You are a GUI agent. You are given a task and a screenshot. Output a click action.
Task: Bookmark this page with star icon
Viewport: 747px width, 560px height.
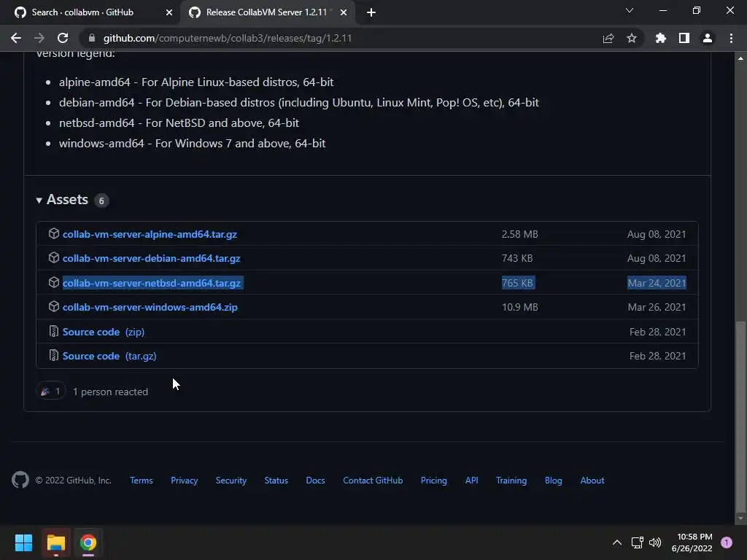click(632, 38)
